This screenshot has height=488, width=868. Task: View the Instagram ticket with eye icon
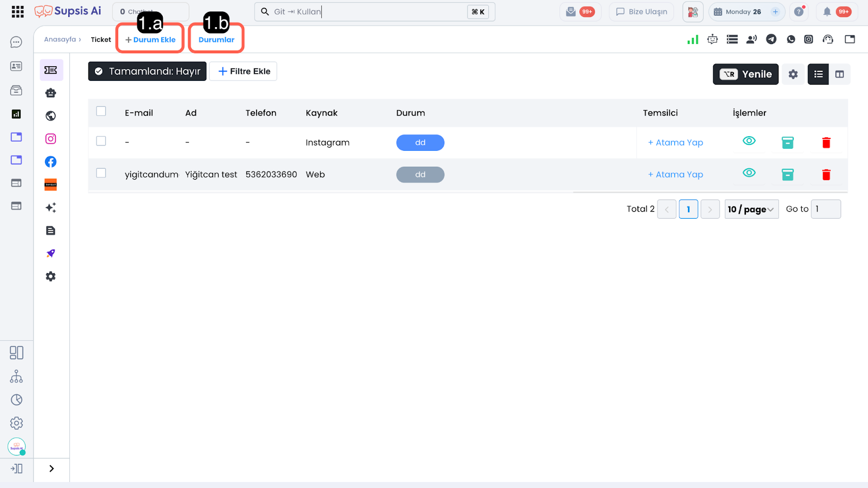749,141
